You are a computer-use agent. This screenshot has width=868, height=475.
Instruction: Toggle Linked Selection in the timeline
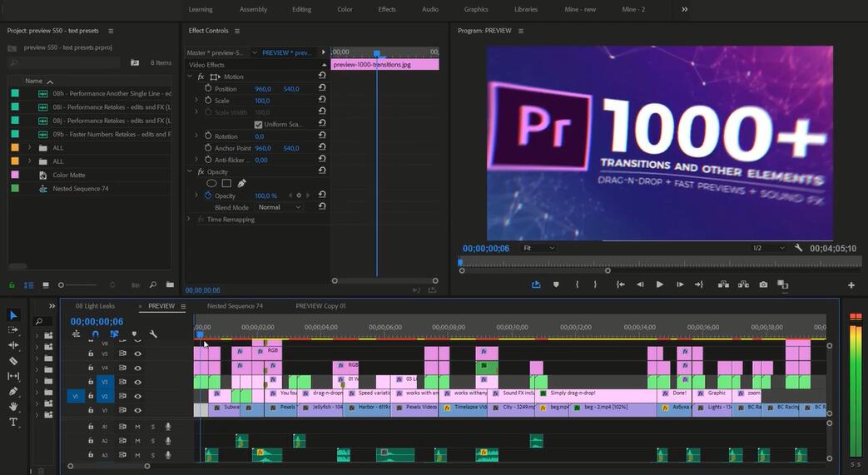click(114, 334)
